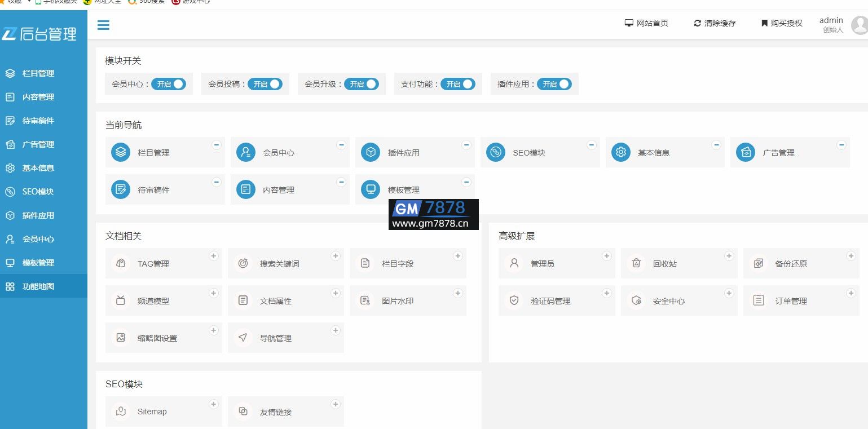Screen dimensions: 868x429
Task: Add 友情链接 to navigation via plus button
Action: (336, 404)
